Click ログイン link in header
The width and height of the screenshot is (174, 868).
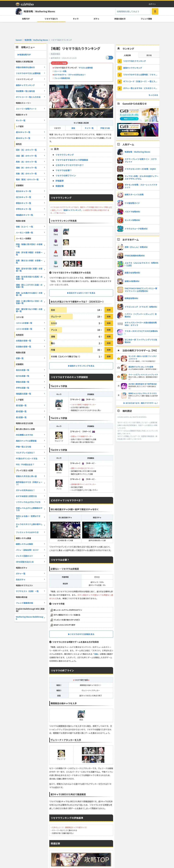tap(152, 4)
